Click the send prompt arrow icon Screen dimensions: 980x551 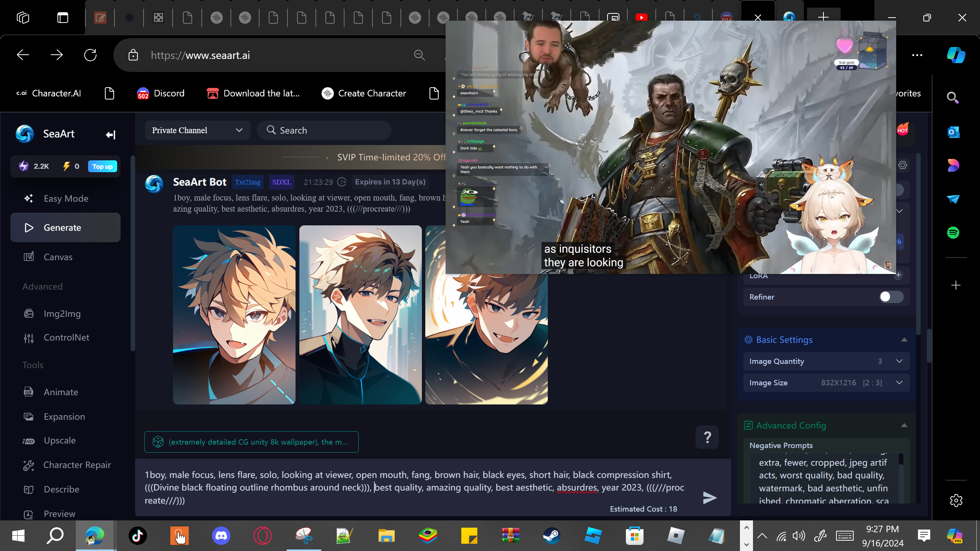tap(710, 498)
